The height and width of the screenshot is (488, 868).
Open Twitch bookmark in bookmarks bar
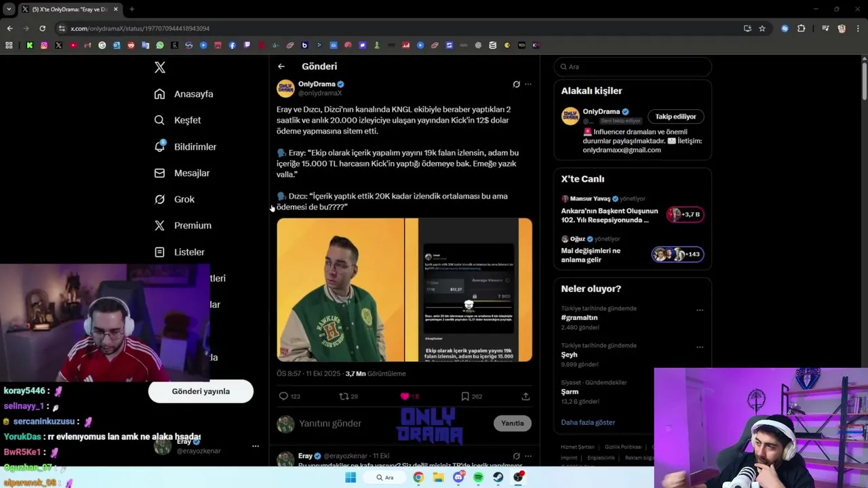tap(247, 45)
